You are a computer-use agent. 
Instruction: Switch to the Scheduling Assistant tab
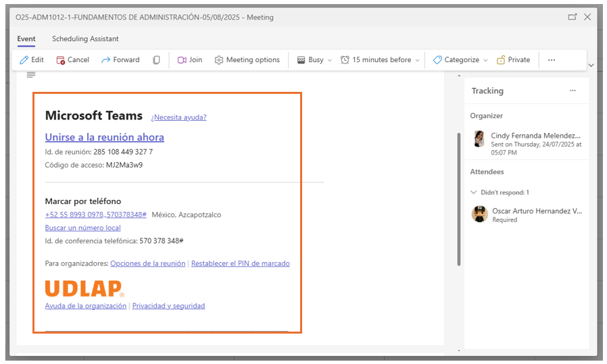pyautogui.click(x=85, y=38)
